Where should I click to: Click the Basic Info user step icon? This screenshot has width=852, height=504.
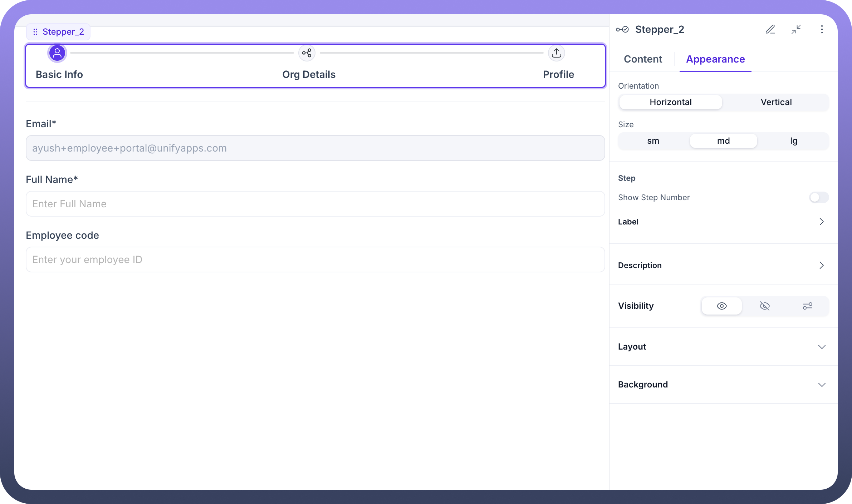[x=57, y=53]
